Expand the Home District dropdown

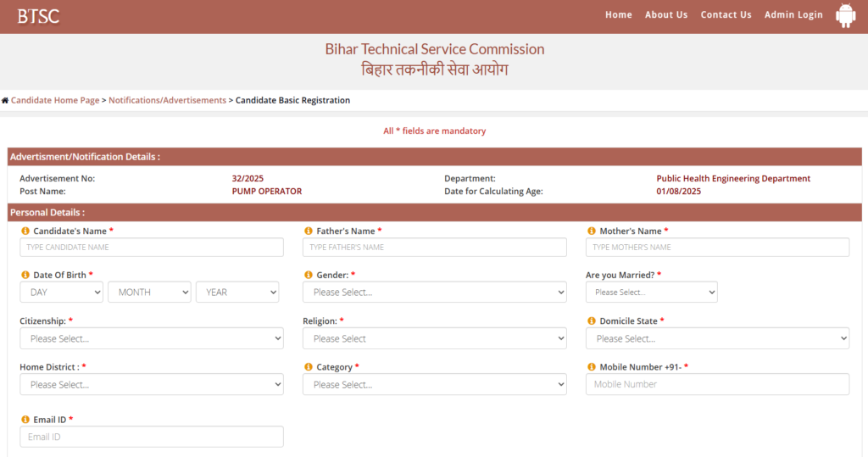point(151,384)
